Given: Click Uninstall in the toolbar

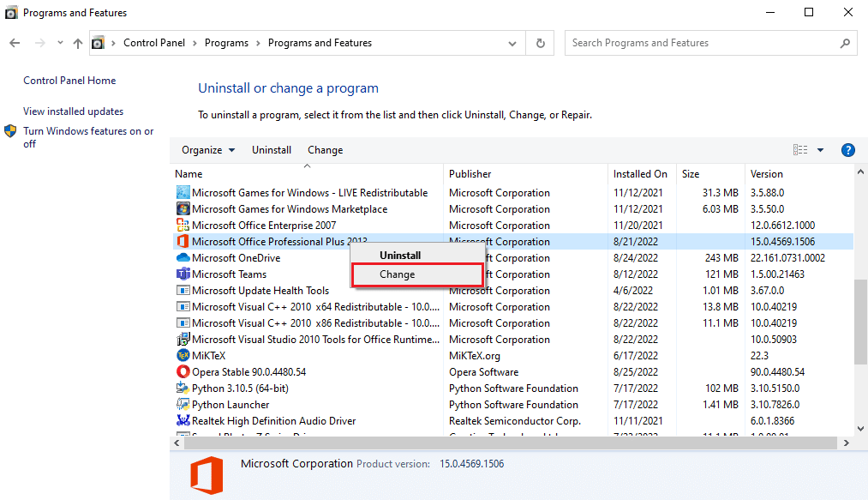Looking at the screenshot, I should click(x=272, y=150).
